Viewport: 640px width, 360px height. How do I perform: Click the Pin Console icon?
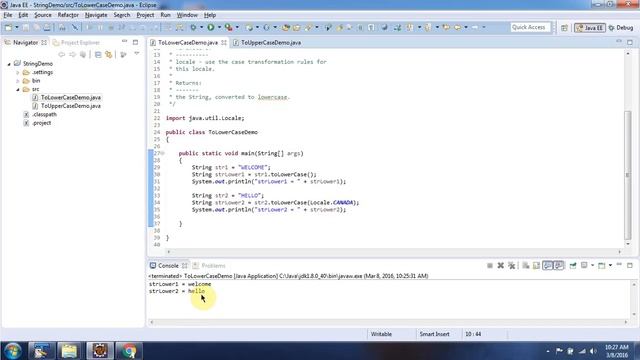pyautogui.click(x=573, y=266)
